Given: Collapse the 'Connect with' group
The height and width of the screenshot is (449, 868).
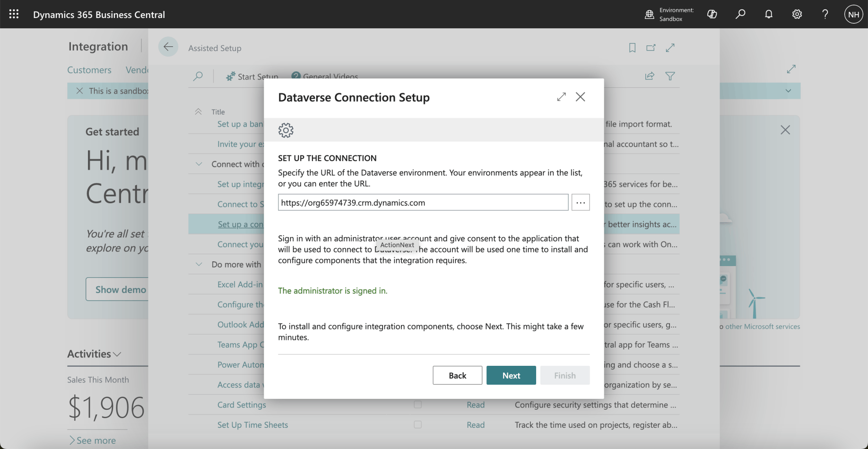Looking at the screenshot, I should (x=199, y=164).
